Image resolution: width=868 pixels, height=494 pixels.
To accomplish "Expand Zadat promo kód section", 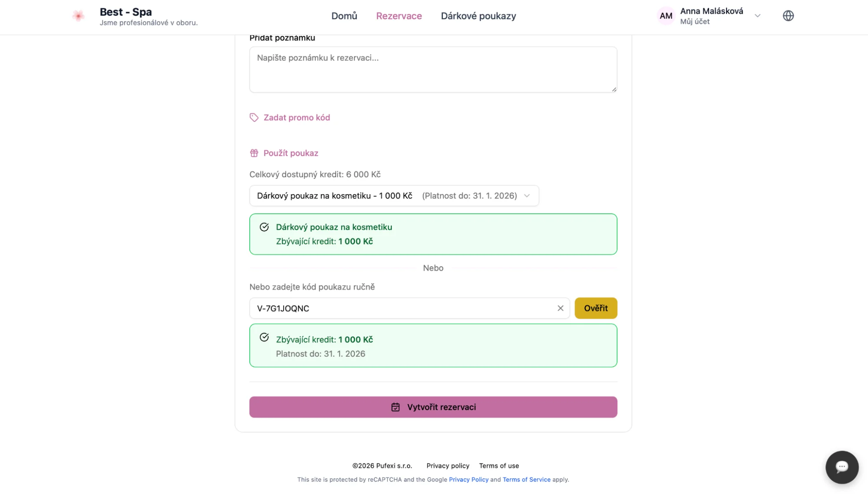I will 297,118.
